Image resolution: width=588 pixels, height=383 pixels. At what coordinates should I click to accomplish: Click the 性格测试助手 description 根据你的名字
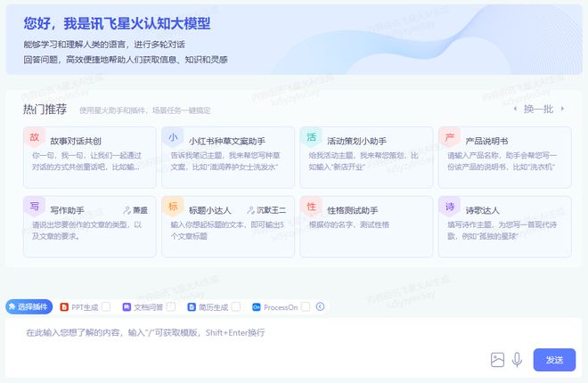point(348,224)
